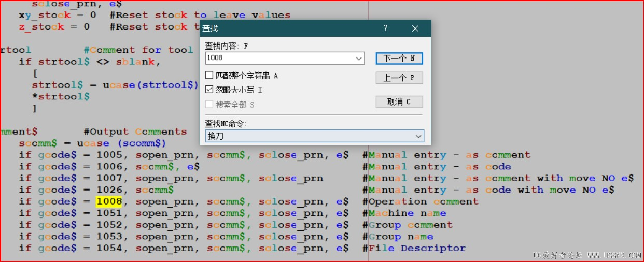The height and width of the screenshot is (262, 644).
Task: Click the '#File Descriptor' comment
Action: [414, 248]
